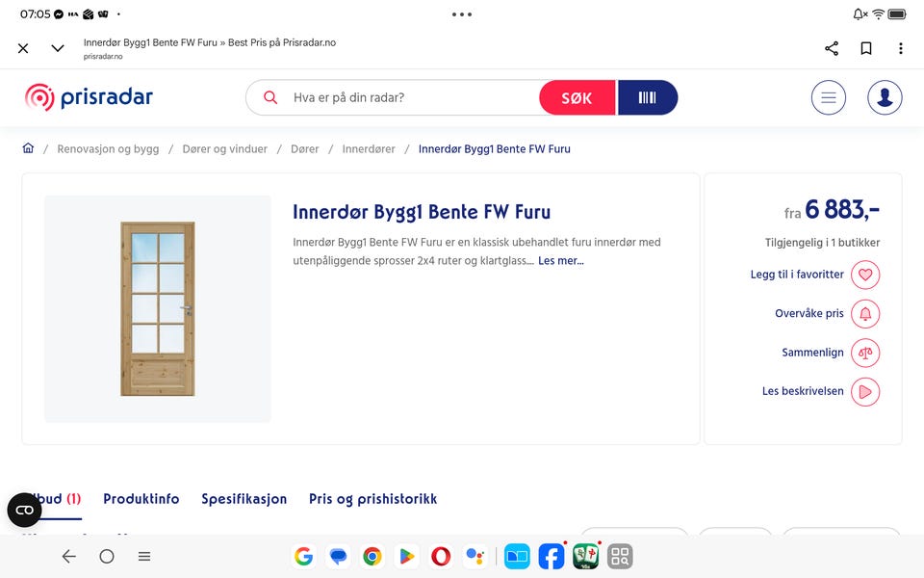Click floating black link-chain button

[x=24, y=511]
